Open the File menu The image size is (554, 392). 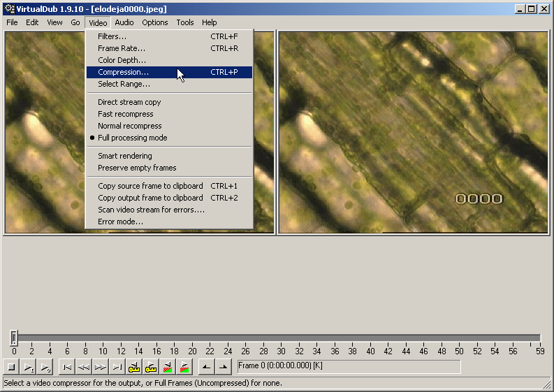click(12, 22)
